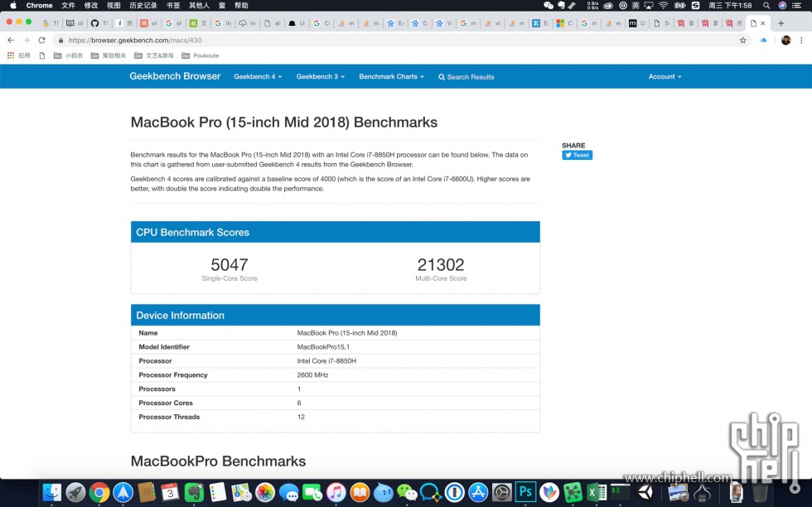Image resolution: width=812 pixels, height=507 pixels.
Task: Switch to the GitHub tab
Action: [99, 23]
